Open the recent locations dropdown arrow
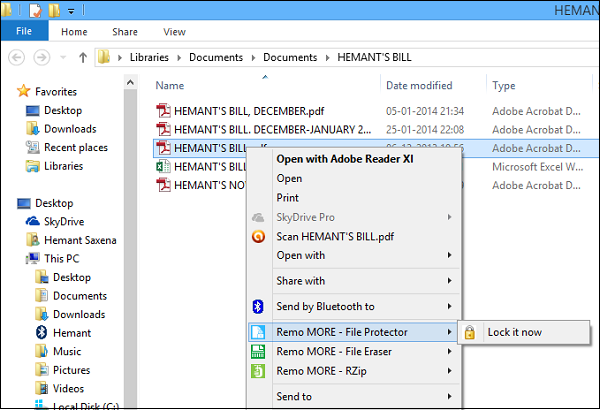This screenshot has height=410, width=600. tap(63, 57)
